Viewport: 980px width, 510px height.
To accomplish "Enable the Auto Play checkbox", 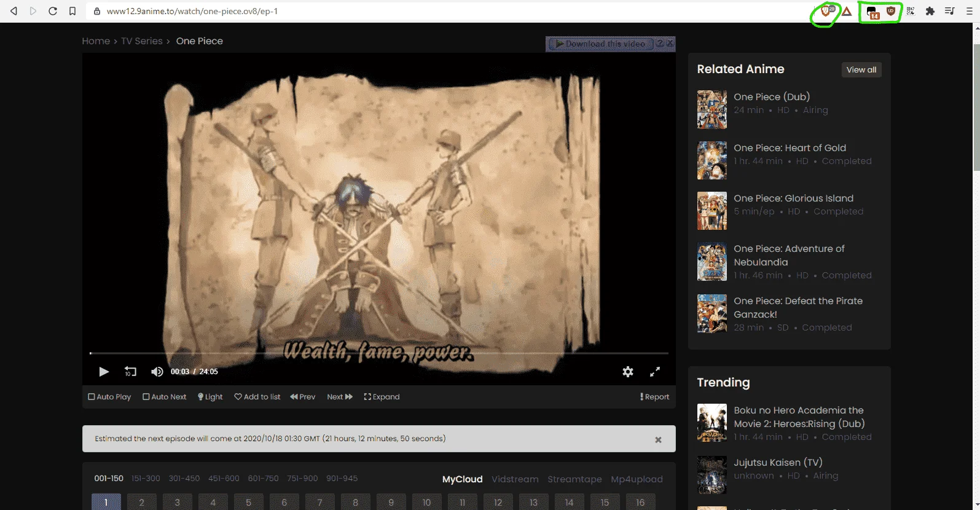I will tap(109, 397).
